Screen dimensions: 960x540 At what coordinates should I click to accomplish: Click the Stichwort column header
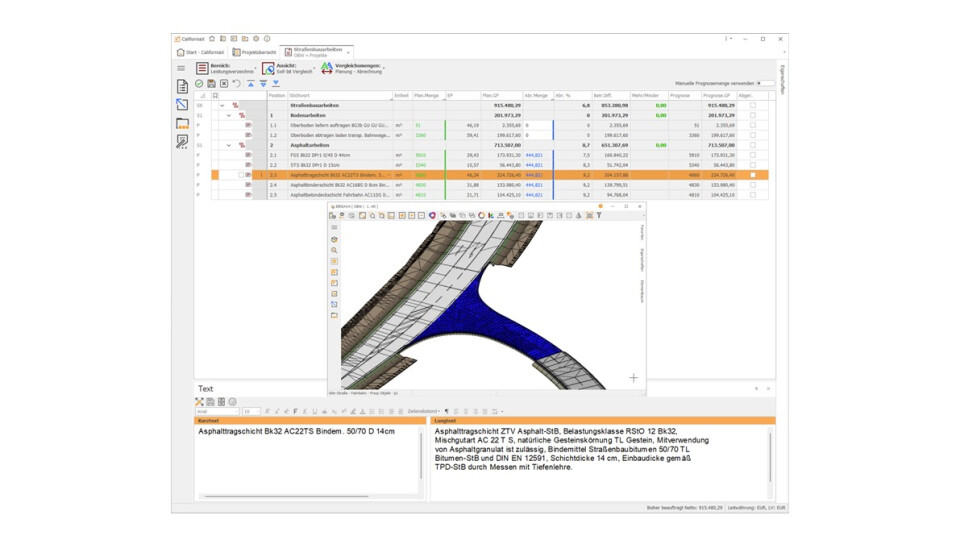tap(340, 96)
